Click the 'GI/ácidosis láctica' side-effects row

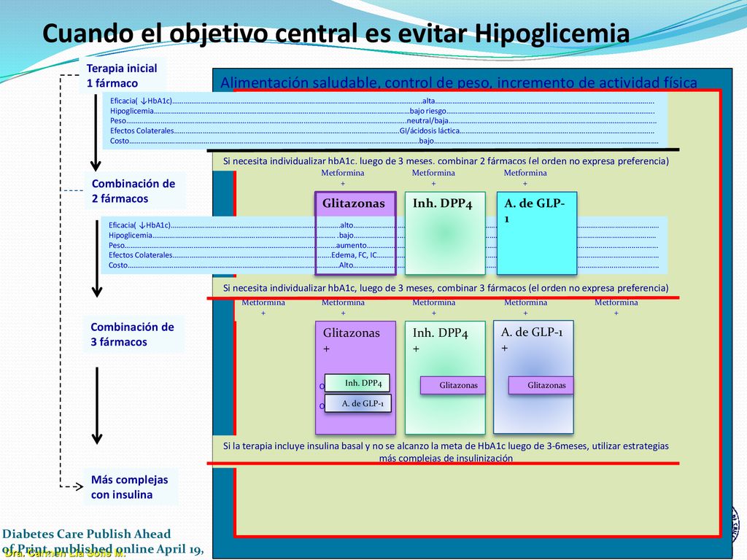click(x=382, y=131)
